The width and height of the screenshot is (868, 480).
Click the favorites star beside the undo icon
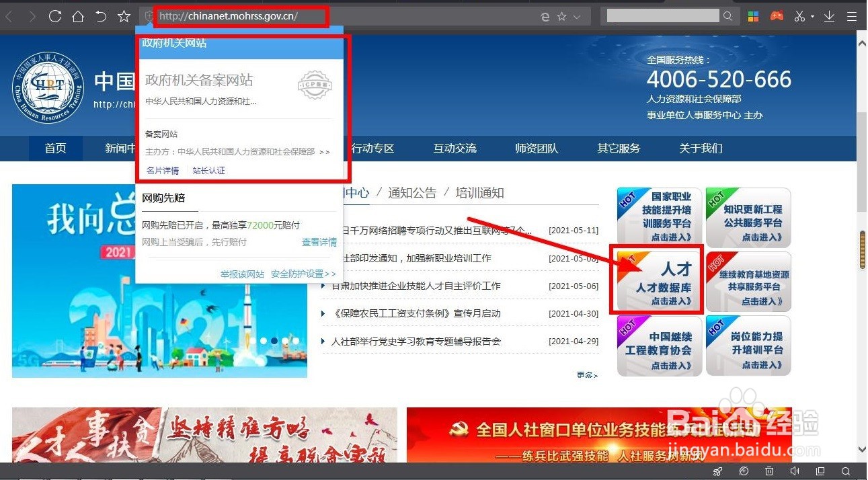tap(124, 16)
